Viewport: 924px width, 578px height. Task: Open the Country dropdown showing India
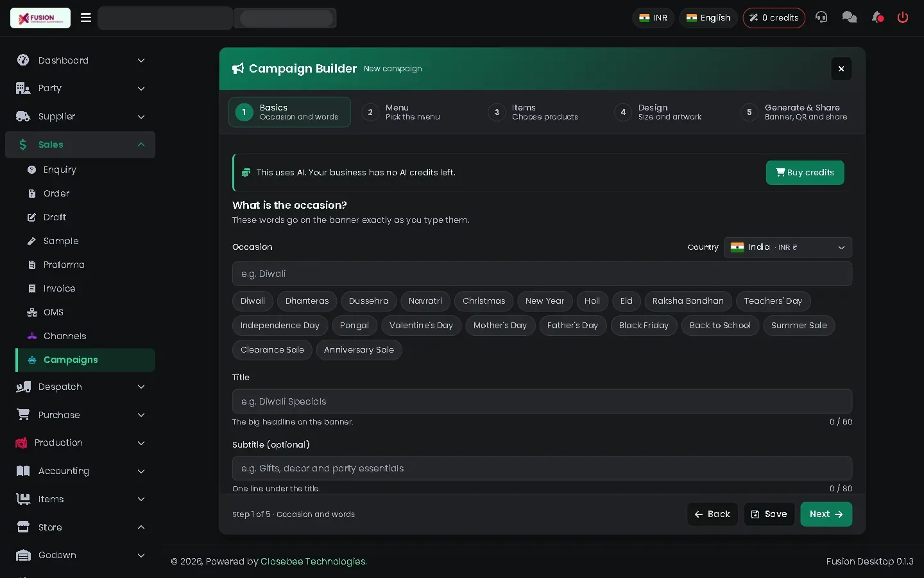click(788, 247)
